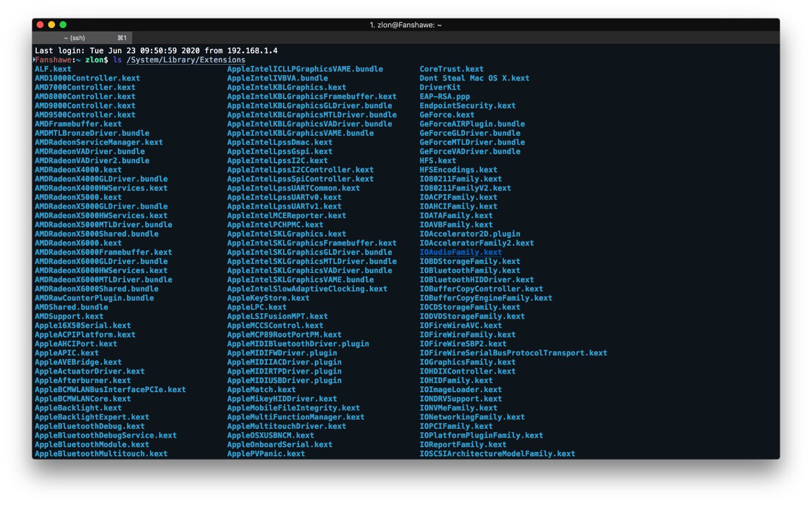Click AMDRadeonX6000Framebuffer.kext entry
The image size is (812, 505).
(103, 253)
